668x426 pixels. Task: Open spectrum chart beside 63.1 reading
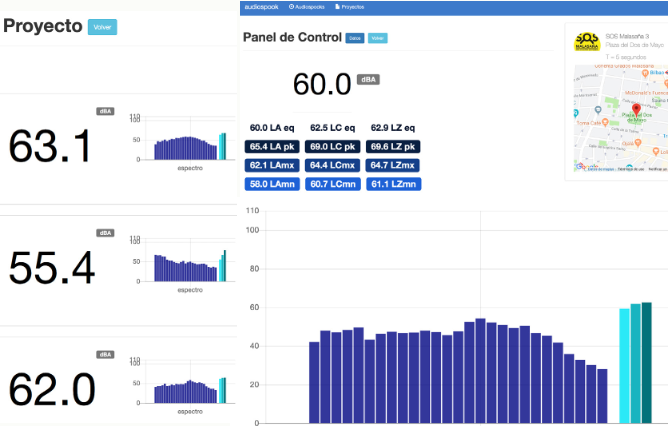183,143
